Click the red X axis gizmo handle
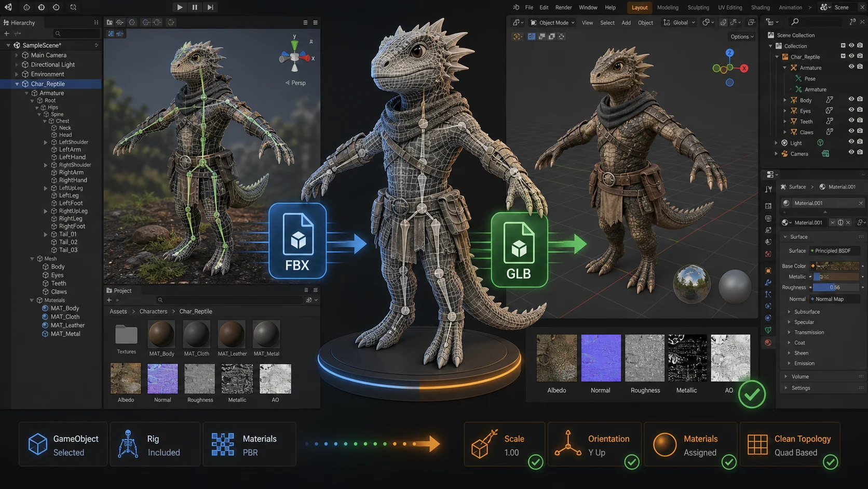868x489 pixels. (x=744, y=68)
